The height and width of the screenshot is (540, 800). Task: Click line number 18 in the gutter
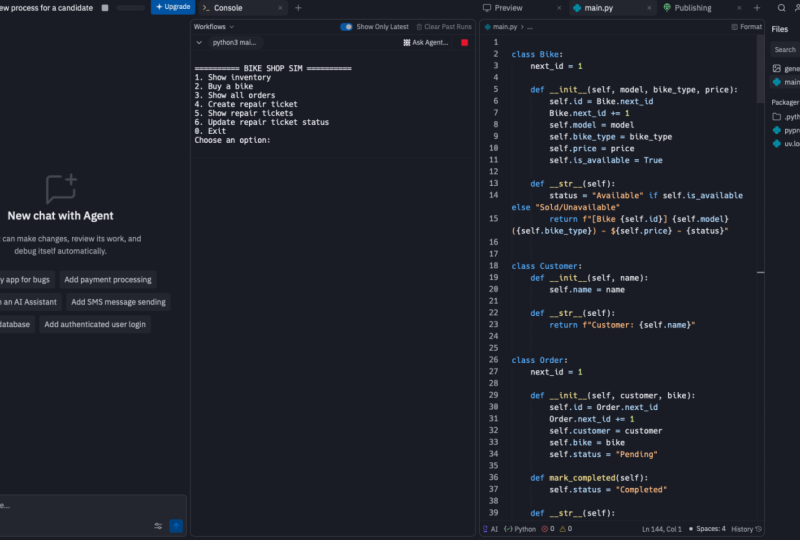(x=493, y=265)
